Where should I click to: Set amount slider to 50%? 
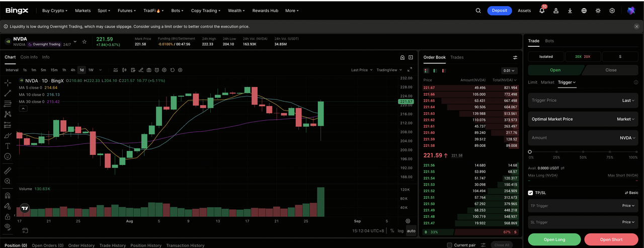[583, 152]
